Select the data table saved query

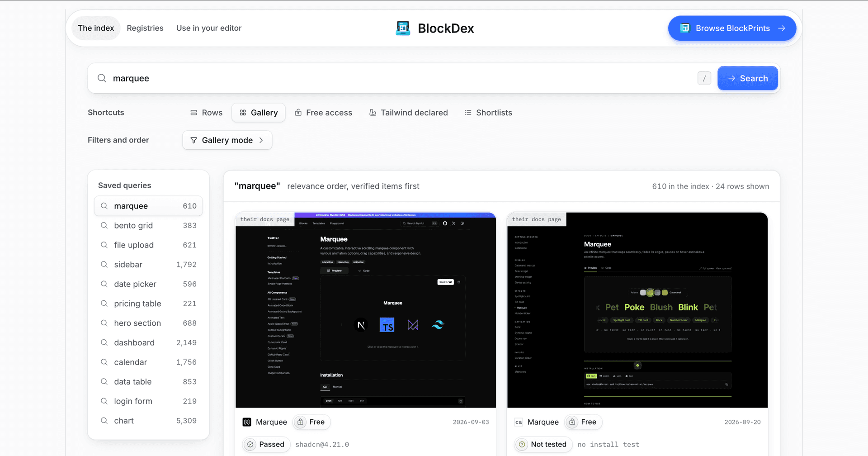[148, 382]
